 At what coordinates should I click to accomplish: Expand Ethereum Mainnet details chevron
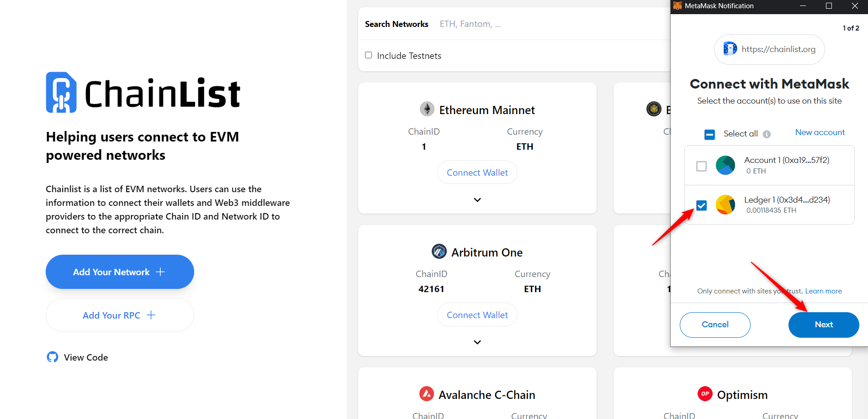click(477, 200)
